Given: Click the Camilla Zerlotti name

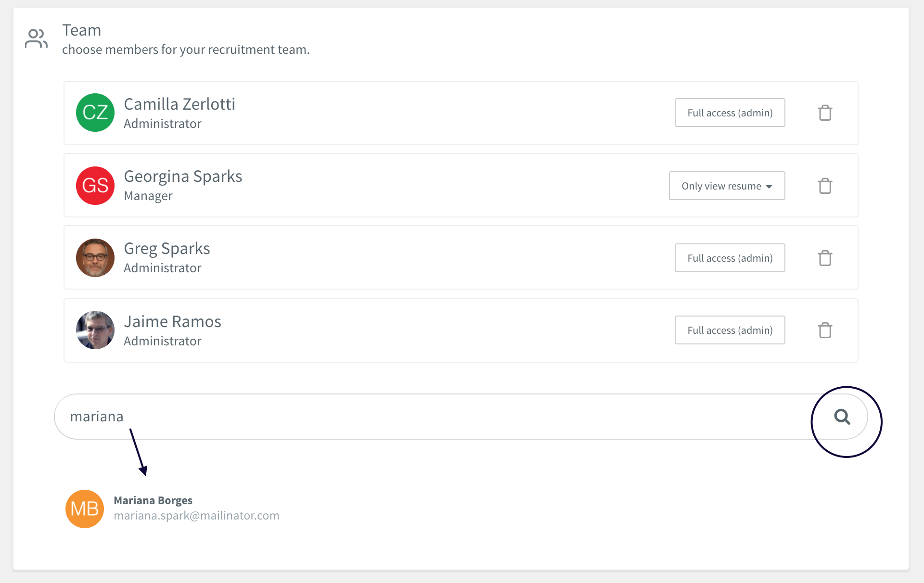Looking at the screenshot, I should [180, 104].
